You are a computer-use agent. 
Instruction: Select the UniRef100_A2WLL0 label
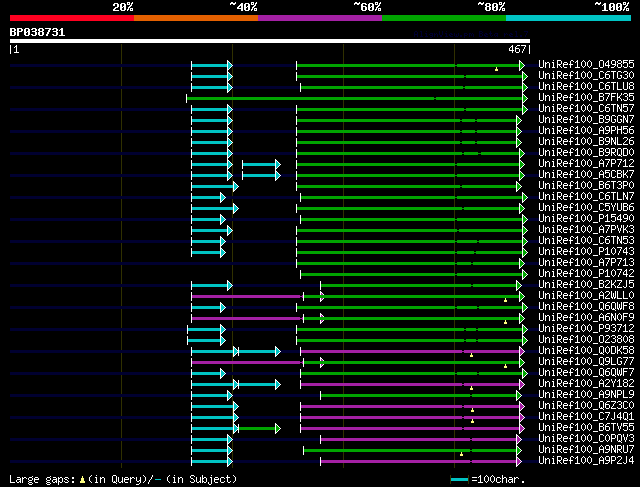586,296
